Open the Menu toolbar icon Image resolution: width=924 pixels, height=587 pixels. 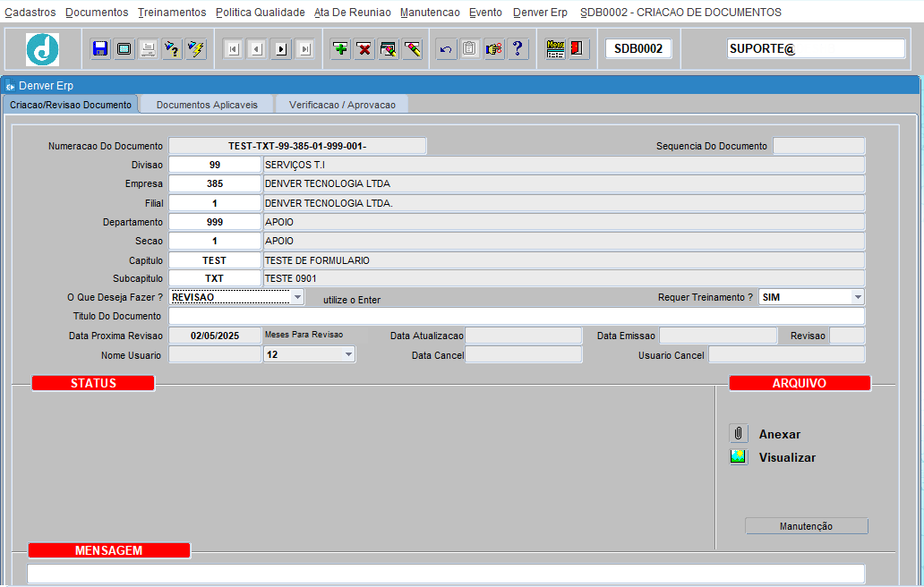555,49
